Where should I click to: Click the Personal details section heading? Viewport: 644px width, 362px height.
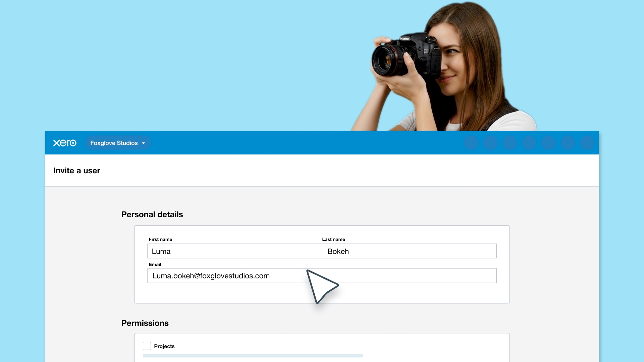pyautogui.click(x=152, y=215)
